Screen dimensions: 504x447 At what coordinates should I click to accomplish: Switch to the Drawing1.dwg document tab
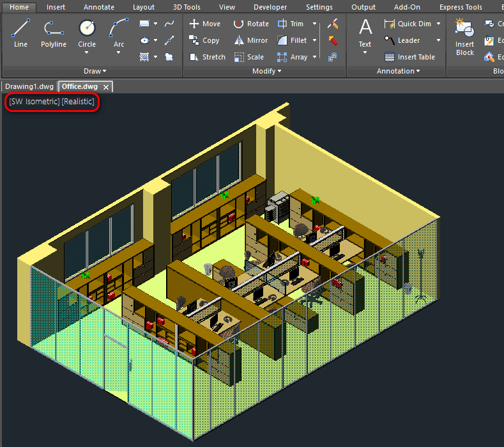click(x=29, y=86)
